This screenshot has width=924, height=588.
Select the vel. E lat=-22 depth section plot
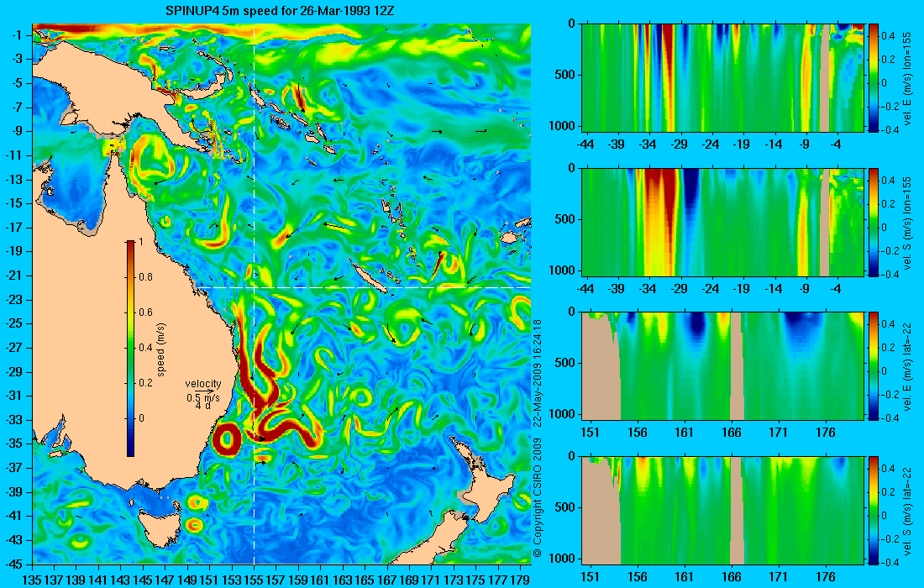tap(722, 366)
